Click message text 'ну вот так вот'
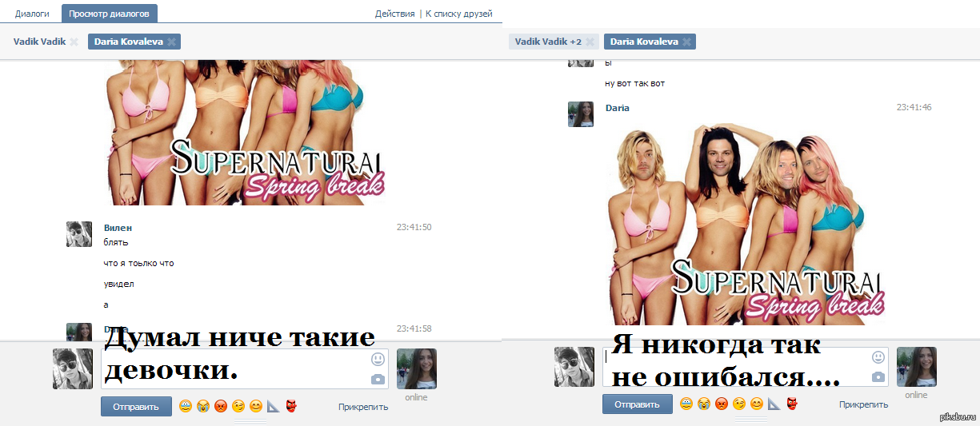The width and height of the screenshot is (980, 426). (x=635, y=83)
